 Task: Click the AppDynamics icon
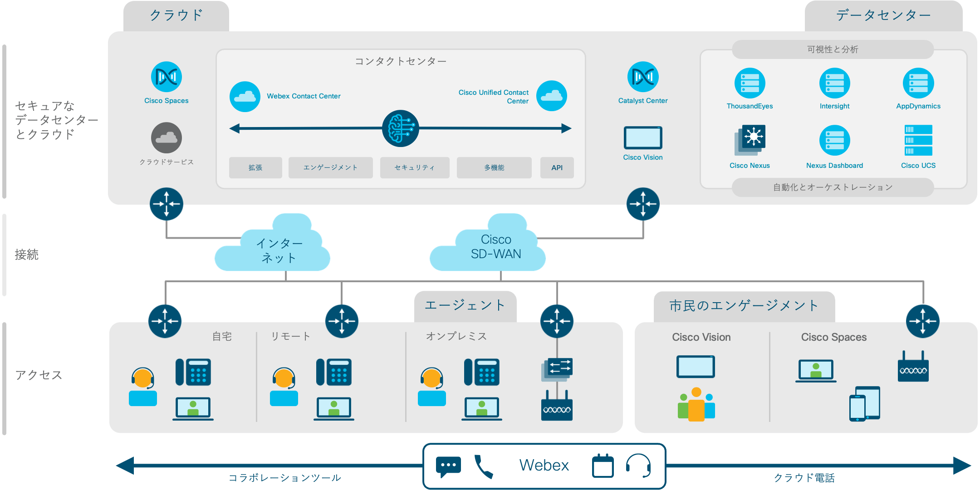pyautogui.click(x=918, y=83)
